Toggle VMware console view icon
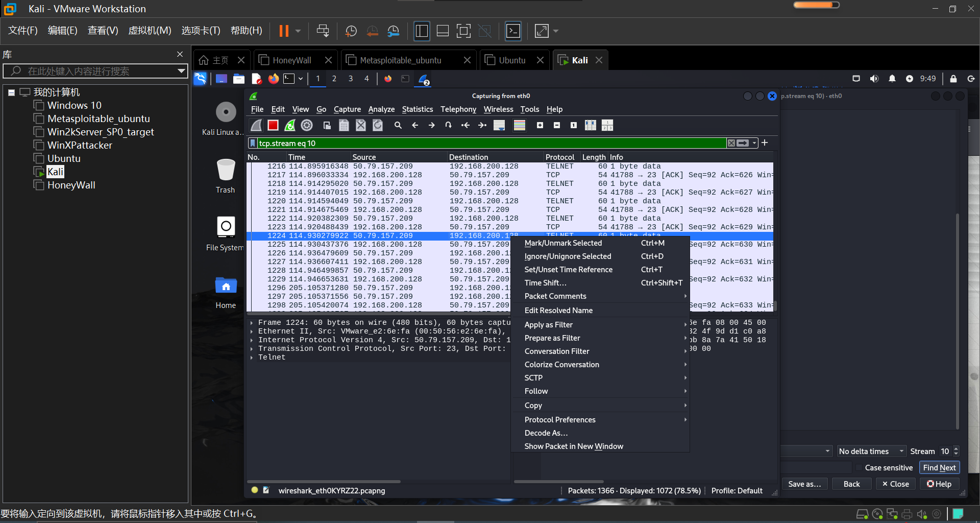 (x=513, y=31)
